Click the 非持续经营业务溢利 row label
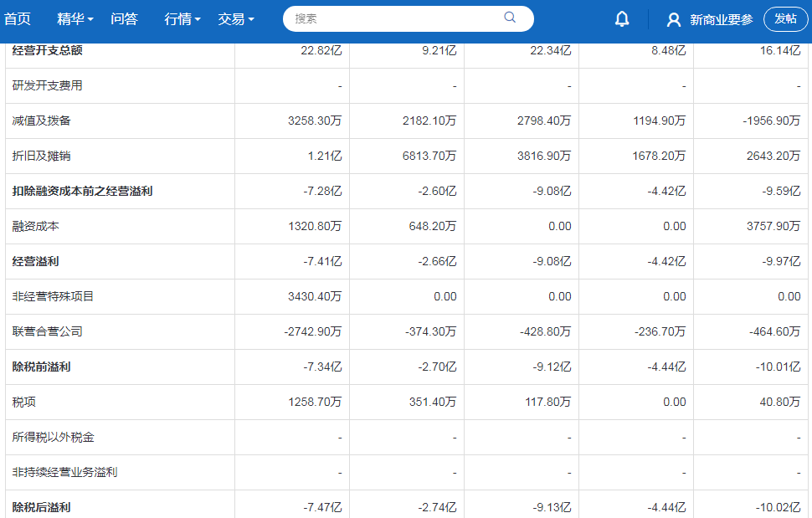The height and width of the screenshot is (518, 812). tap(64, 472)
